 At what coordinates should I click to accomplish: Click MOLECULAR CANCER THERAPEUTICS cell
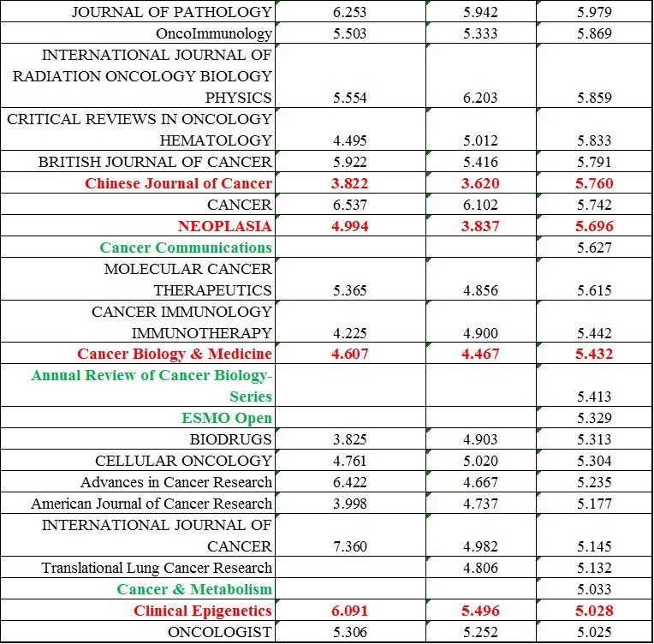tap(138, 279)
